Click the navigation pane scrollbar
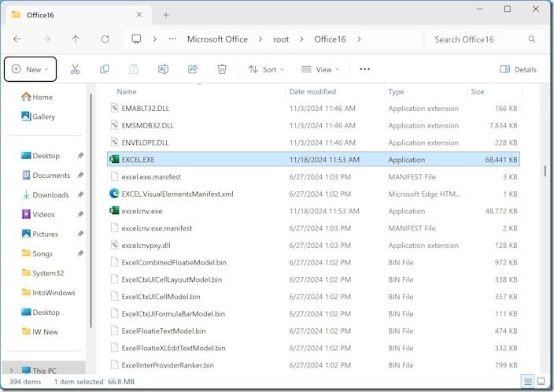554x392 pixels. pos(90,210)
